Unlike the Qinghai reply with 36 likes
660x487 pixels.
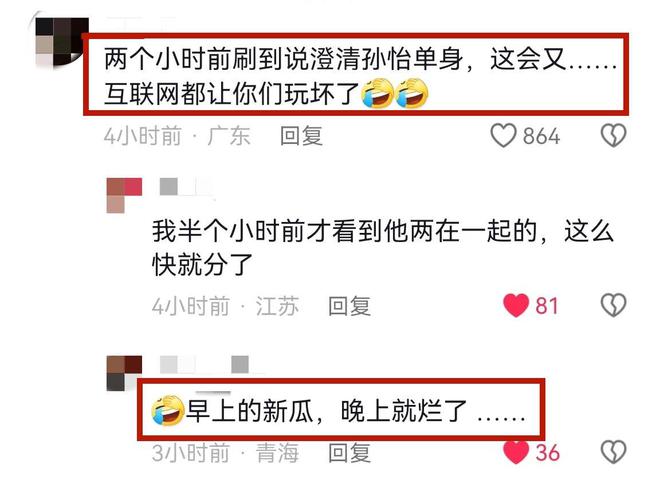click(x=516, y=452)
